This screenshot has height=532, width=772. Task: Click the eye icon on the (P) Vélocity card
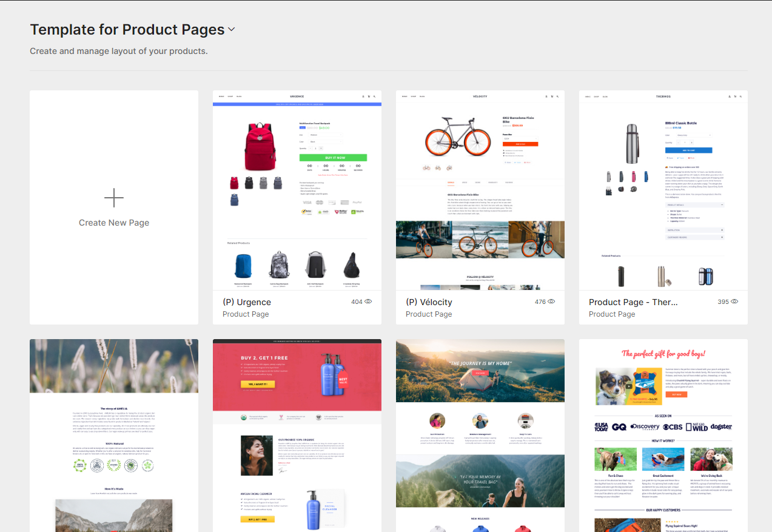pos(552,301)
